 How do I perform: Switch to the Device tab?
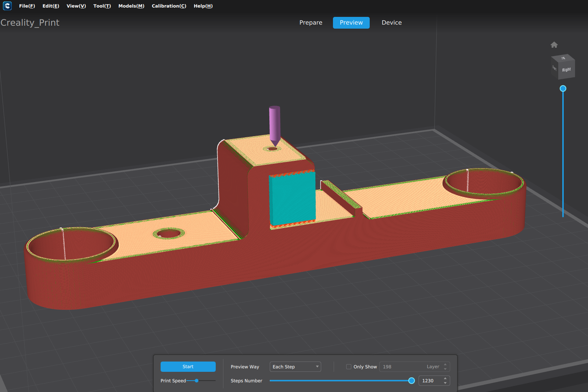[x=391, y=22]
